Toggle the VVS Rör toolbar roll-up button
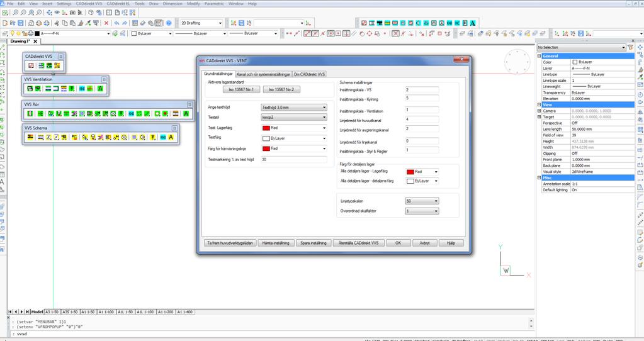Viewport: 644px width, 341px height. click(189, 104)
